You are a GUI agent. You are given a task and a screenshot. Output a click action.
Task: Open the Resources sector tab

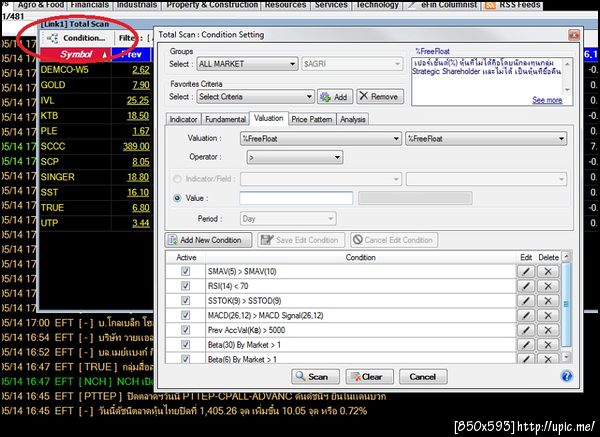tap(285, 5)
